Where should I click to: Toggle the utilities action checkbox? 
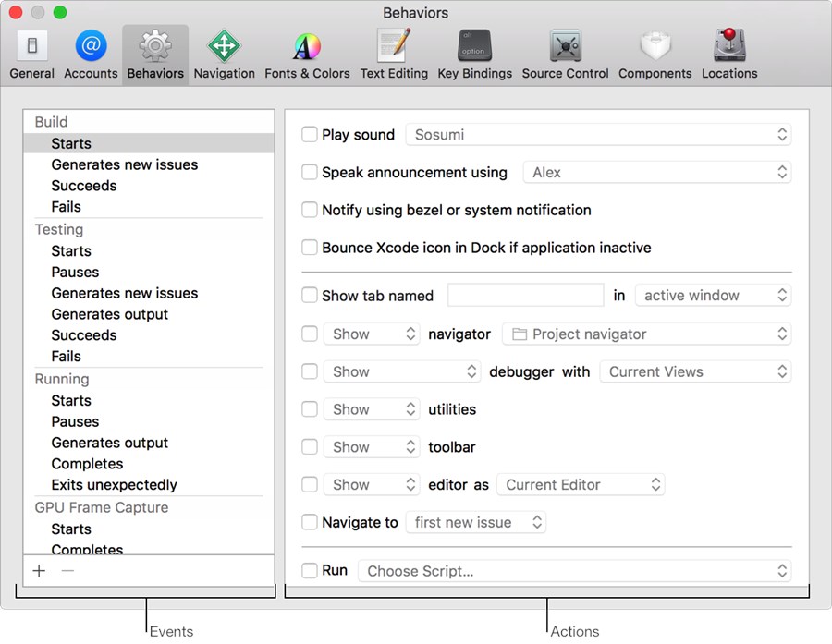310,409
